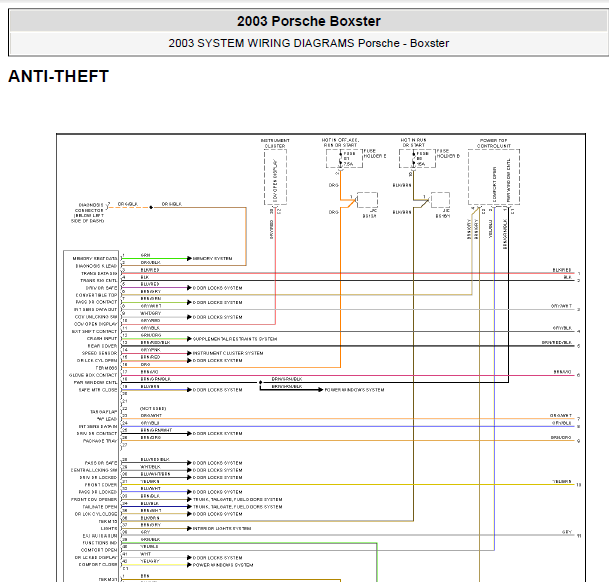The height and width of the screenshot is (582, 609).
Task: Click the LIGHTS pin label
Action: [109, 528]
